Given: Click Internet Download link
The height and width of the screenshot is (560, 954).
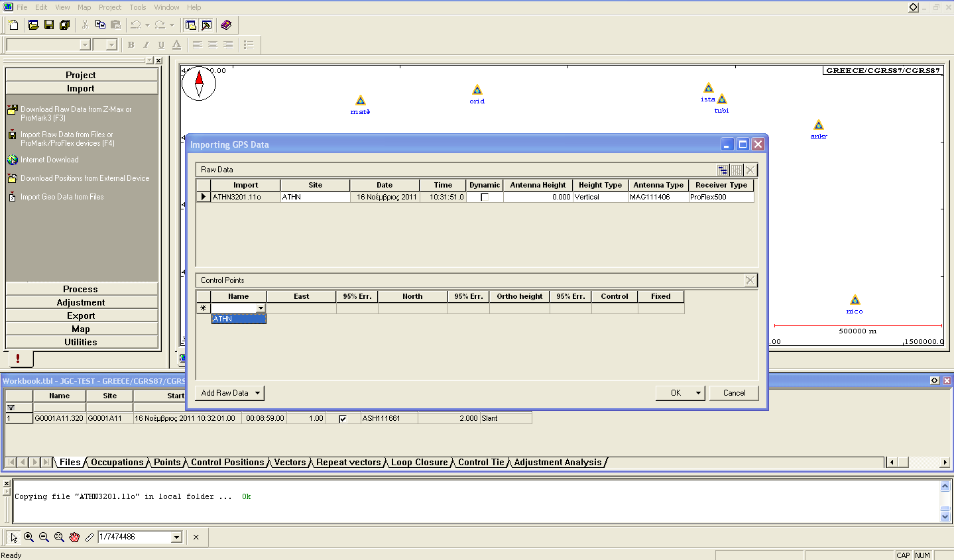Looking at the screenshot, I should tap(49, 160).
